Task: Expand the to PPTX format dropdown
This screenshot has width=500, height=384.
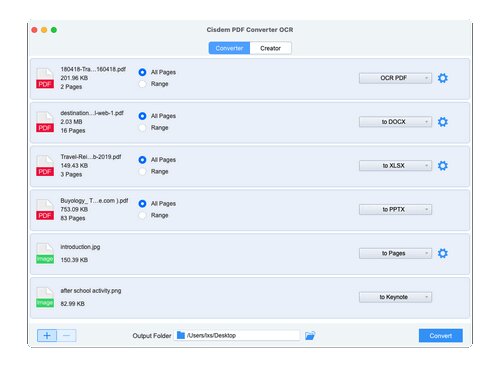Action: click(x=395, y=210)
